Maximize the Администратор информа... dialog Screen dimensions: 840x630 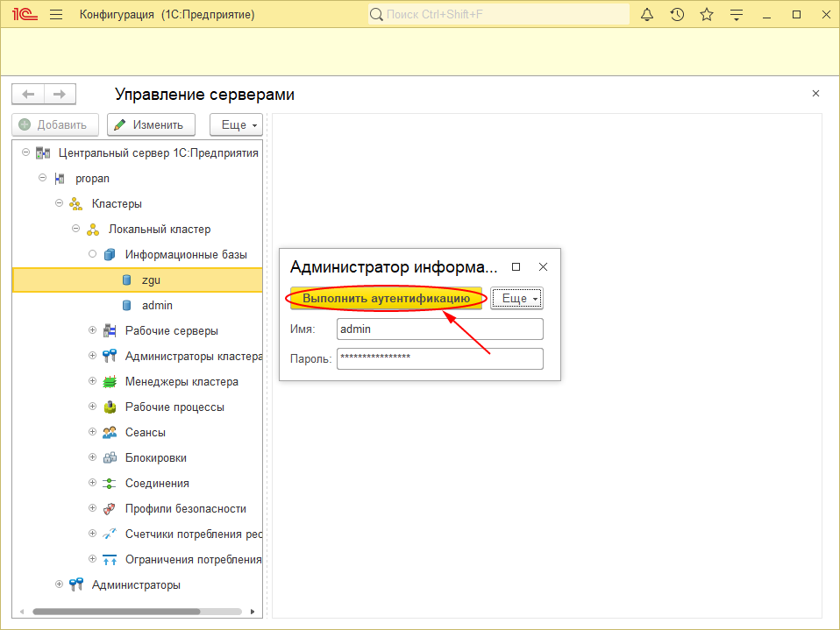tap(516, 266)
